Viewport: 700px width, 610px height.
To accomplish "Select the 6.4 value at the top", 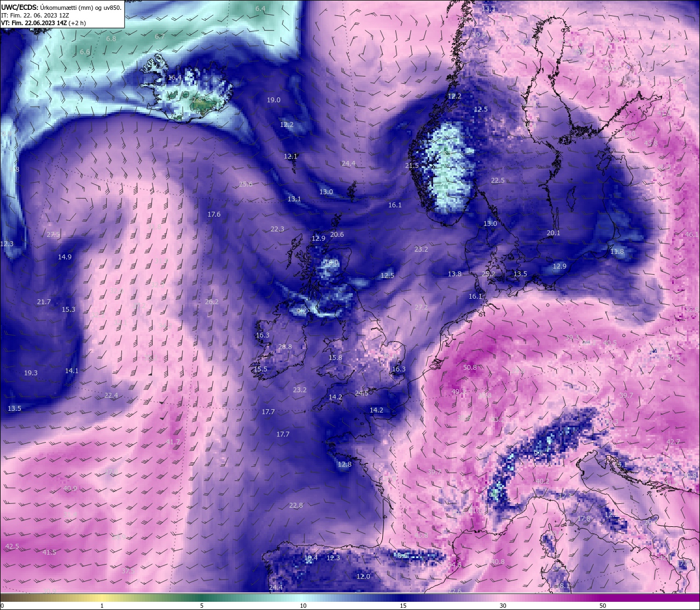I will coord(260,9).
